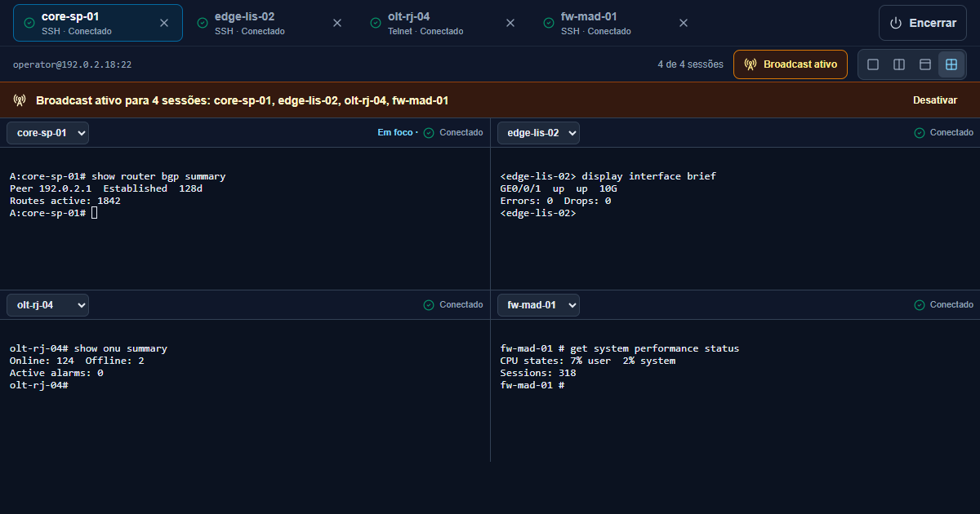The width and height of the screenshot is (980, 514).
Task: Click the core-sp-01 terminal prompt cursor
Action: [95, 213]
